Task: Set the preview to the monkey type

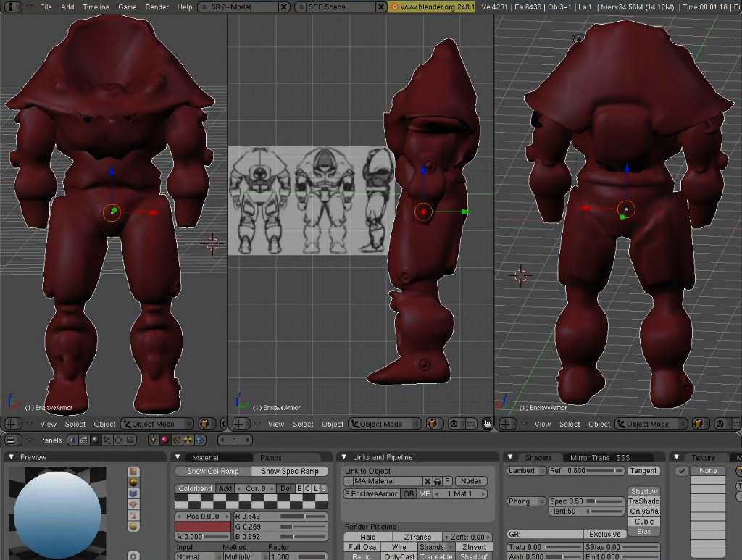Action: (133, 505)
